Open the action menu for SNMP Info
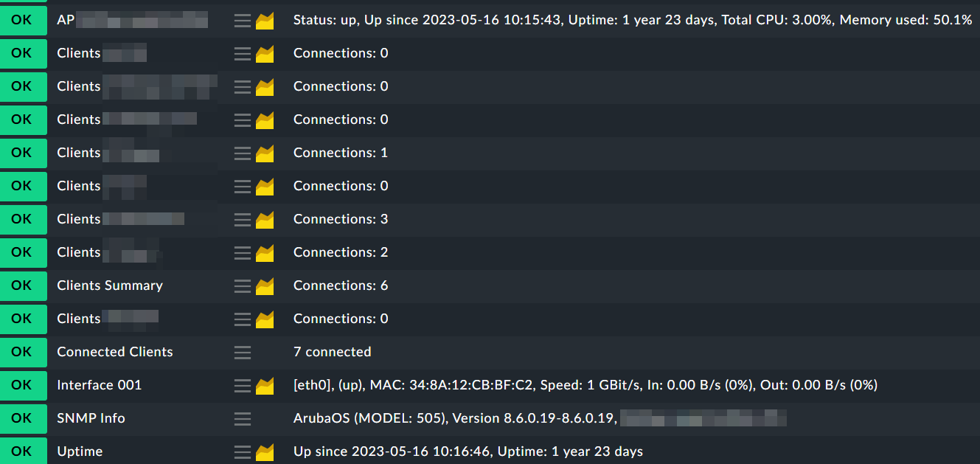980x464 pixels. pyautogui.click(x=243, y=418)
